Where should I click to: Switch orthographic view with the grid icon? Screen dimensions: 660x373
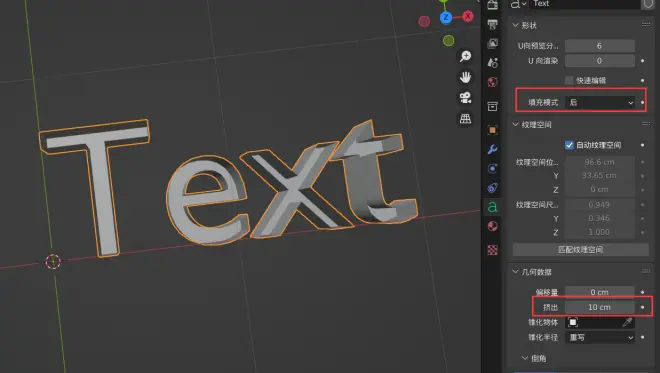tap(465, 119)
